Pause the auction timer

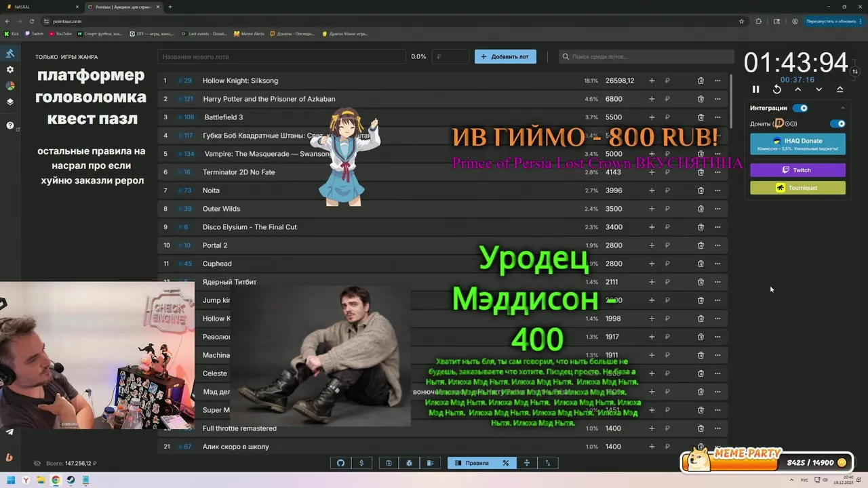click(x=756, y=89)
